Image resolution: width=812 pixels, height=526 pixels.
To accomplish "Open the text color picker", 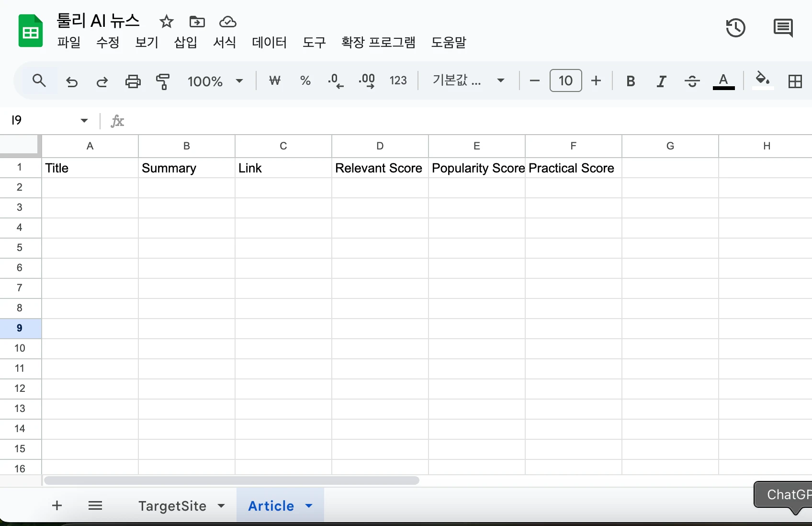I will point(723,81).
